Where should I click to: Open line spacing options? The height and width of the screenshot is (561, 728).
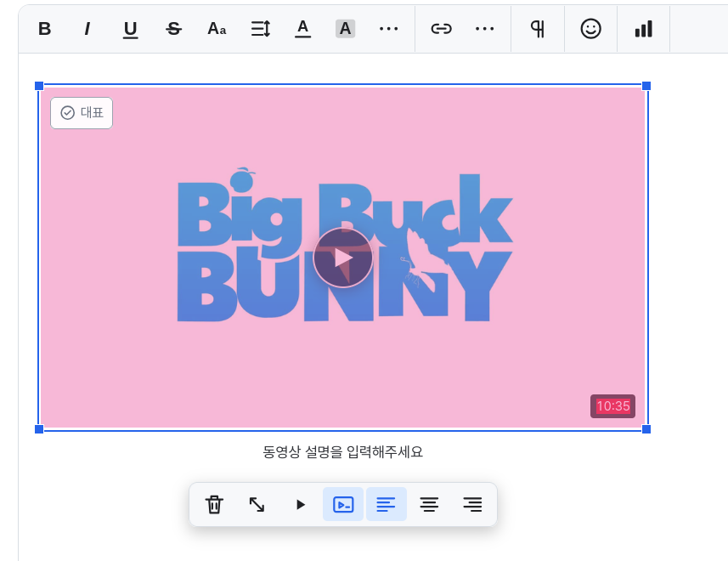(261, 29)
